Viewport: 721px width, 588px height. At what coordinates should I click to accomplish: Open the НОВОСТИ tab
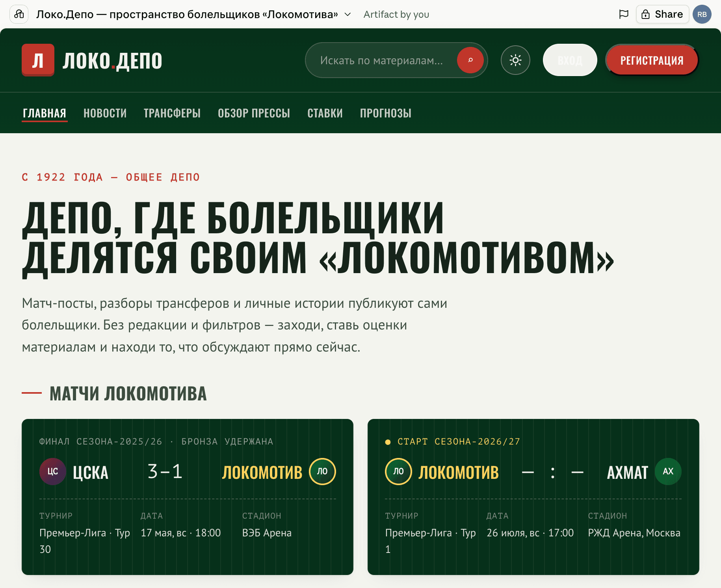[x=105, y=114]
